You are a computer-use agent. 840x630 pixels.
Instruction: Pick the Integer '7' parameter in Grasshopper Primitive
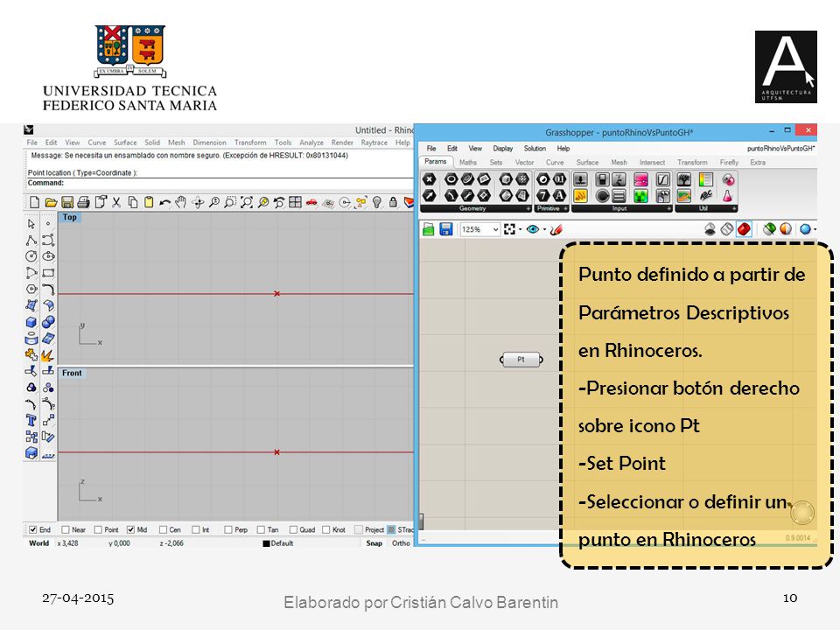(x=543, y=195)
